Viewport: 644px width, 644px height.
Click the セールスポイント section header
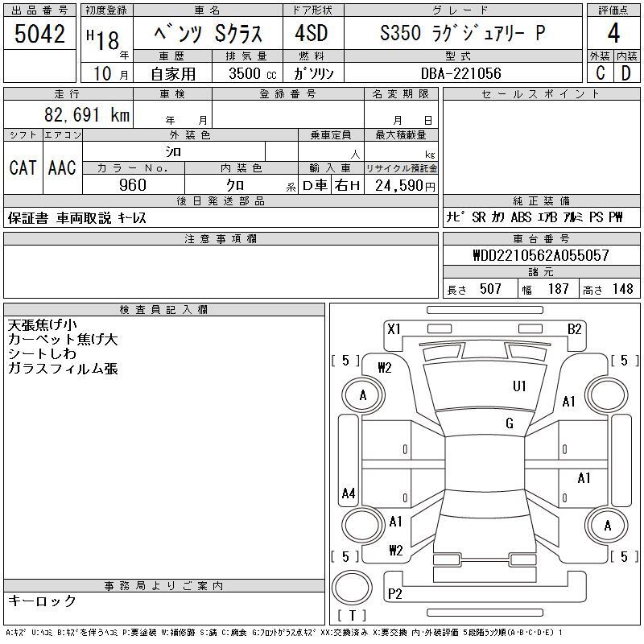541,94
